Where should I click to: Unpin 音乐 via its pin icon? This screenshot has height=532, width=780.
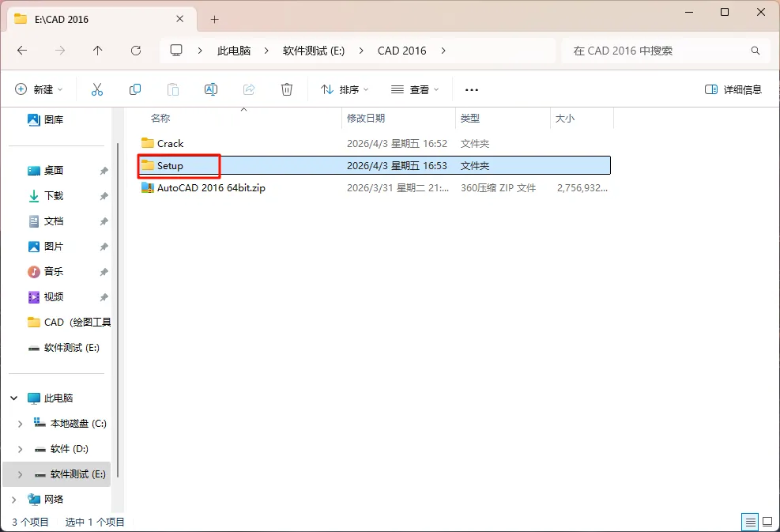104,272
